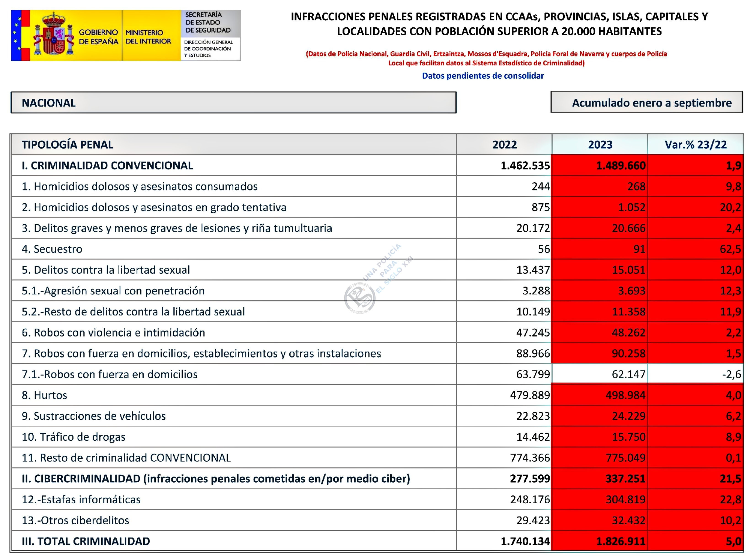The width and height of the screenshot is (756, 560).
Task: Click the variation value 20,2
Action: click(730, 207)
